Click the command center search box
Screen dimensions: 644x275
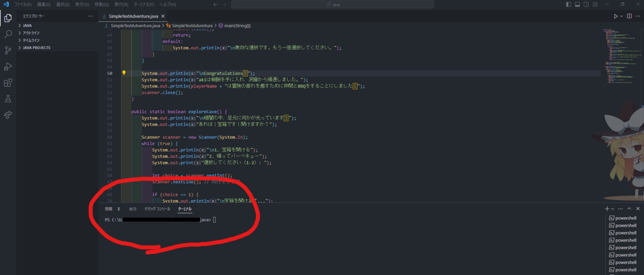click(x=332, y=5)
